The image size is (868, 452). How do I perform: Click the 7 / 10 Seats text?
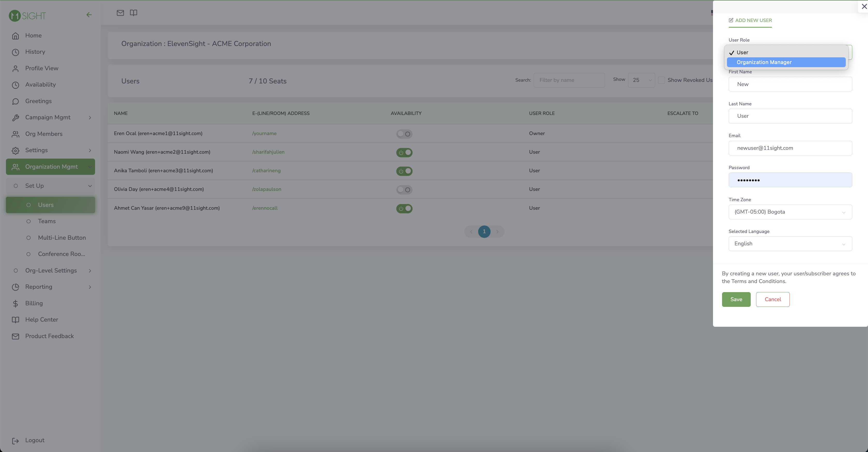coord(268,81)
